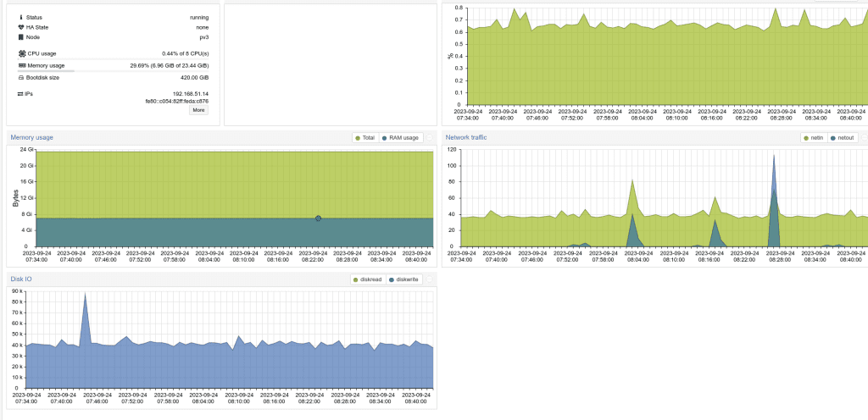
Task: Click the Bootdisk size drive icon
Action: (x=21, y=77)
